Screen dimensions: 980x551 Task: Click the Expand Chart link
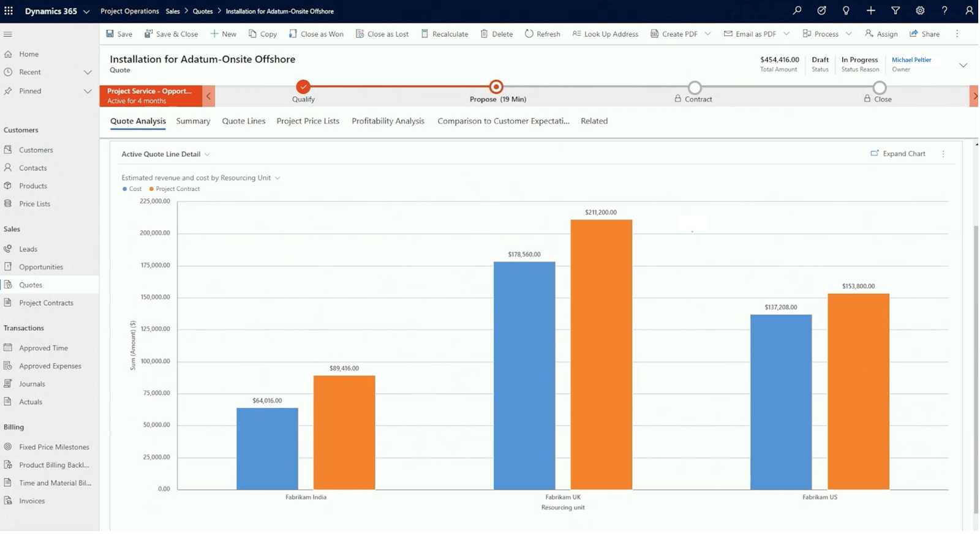903,154
